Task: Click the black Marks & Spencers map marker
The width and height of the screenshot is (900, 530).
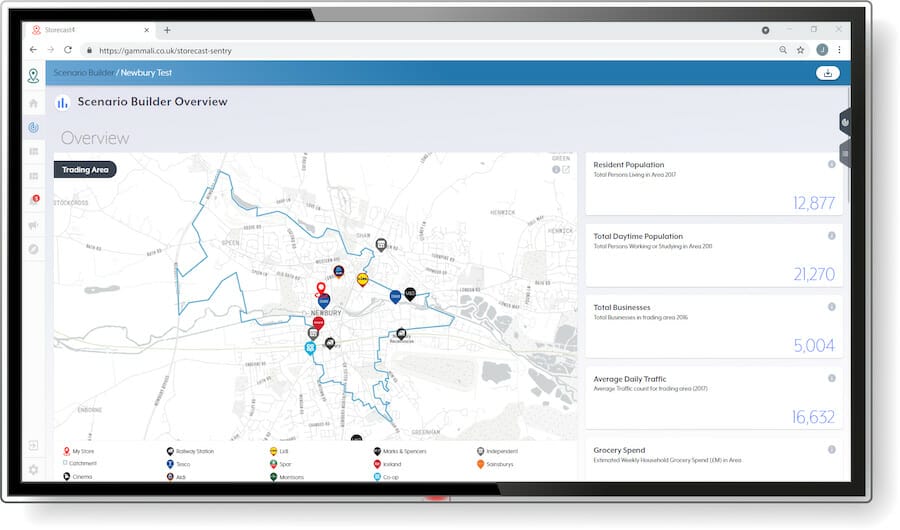Action: pyautogui.click(x=410, y=295)
